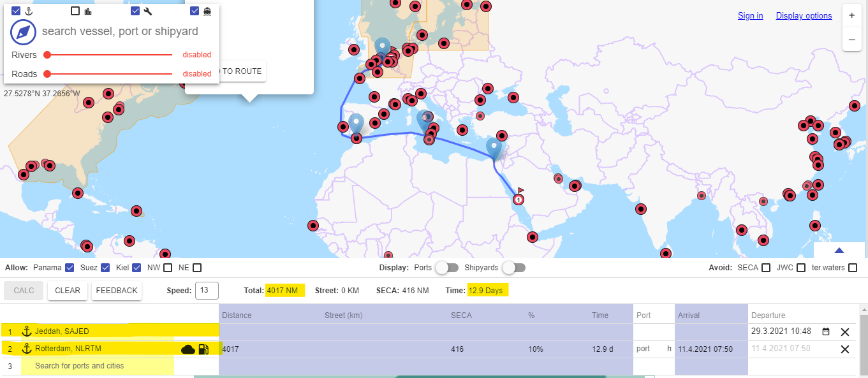Click the Distance column header
This screenshot has width=868, height=378.
(x=237, y=315)
